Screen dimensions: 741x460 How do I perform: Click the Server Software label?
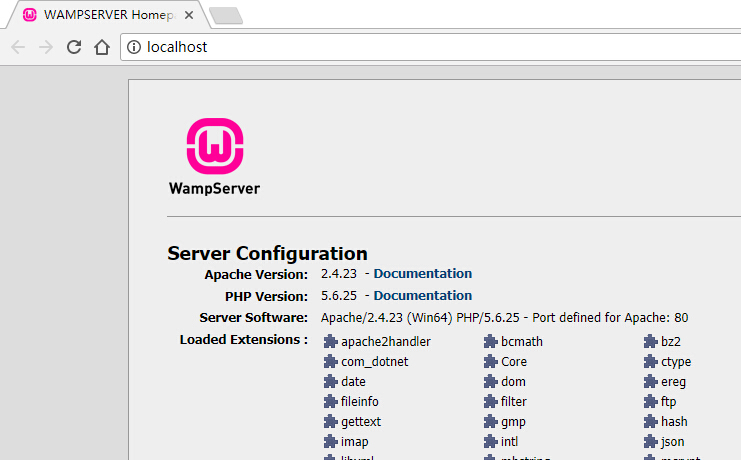coord(253,318)
